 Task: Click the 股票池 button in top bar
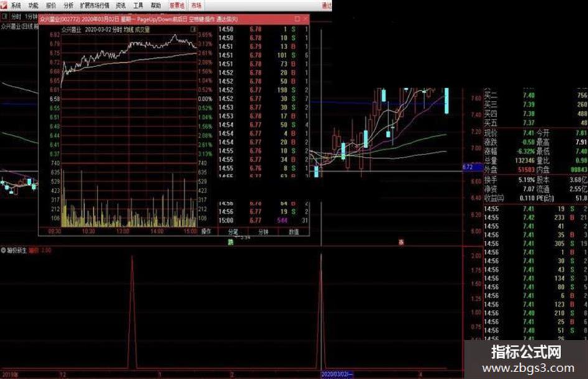pyautogui.click(x=177, y=5)
